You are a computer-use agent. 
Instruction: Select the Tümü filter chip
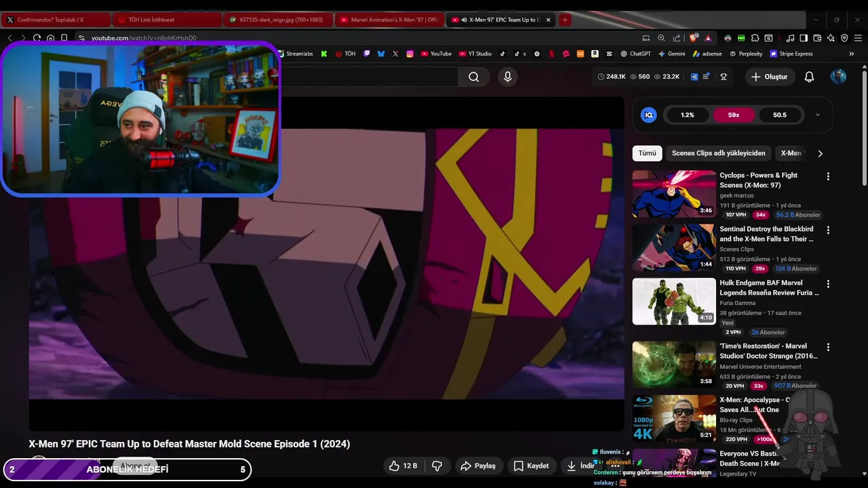pos(647,153)
